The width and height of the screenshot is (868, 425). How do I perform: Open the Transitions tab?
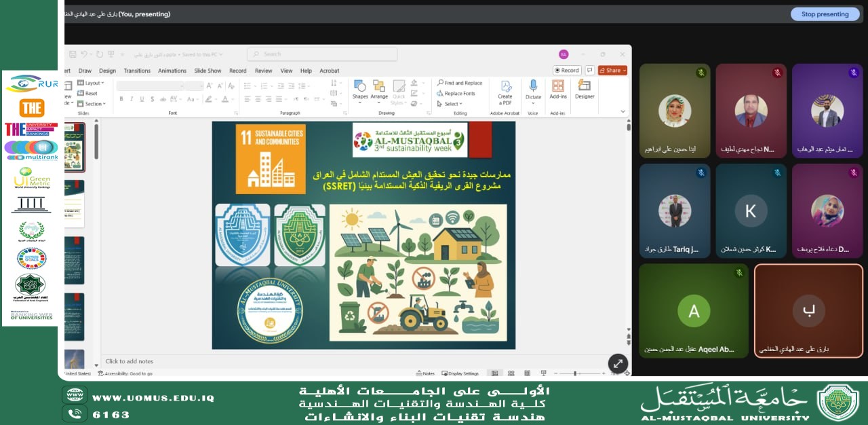coord(137,71)
